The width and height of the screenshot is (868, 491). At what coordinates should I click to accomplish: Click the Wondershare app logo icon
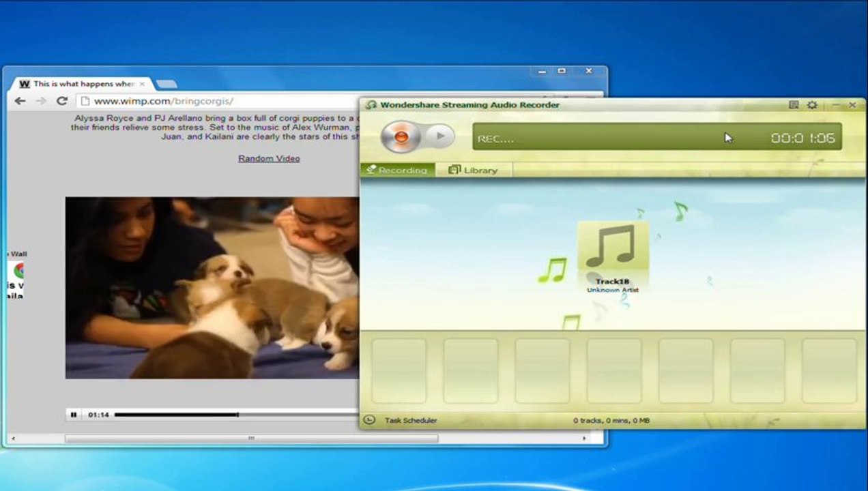(x=371, y=105)
